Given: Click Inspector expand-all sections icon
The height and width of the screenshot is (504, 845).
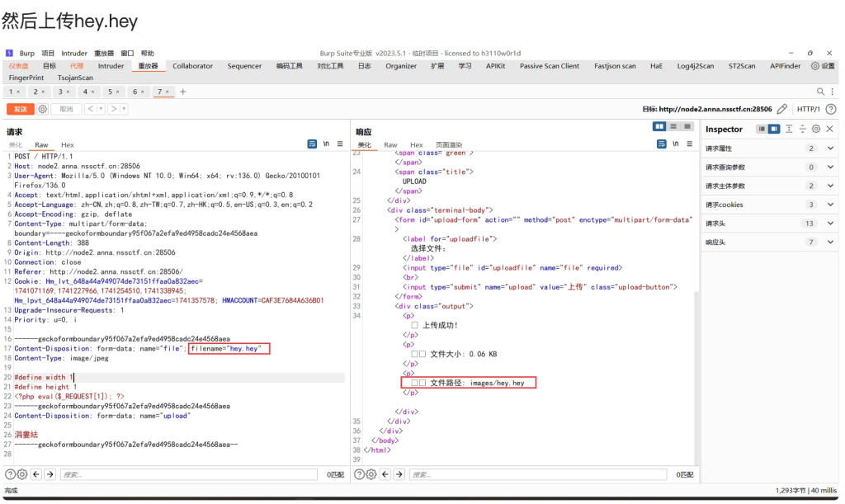Looking at the screenshot, I should [x=789, y=130].
